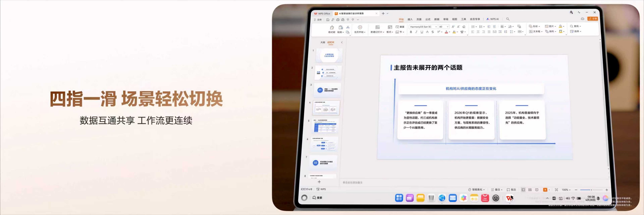This screenshot has height=215, width=644.
Task: Click the Decrease indent icon
Action: point(489,26)
